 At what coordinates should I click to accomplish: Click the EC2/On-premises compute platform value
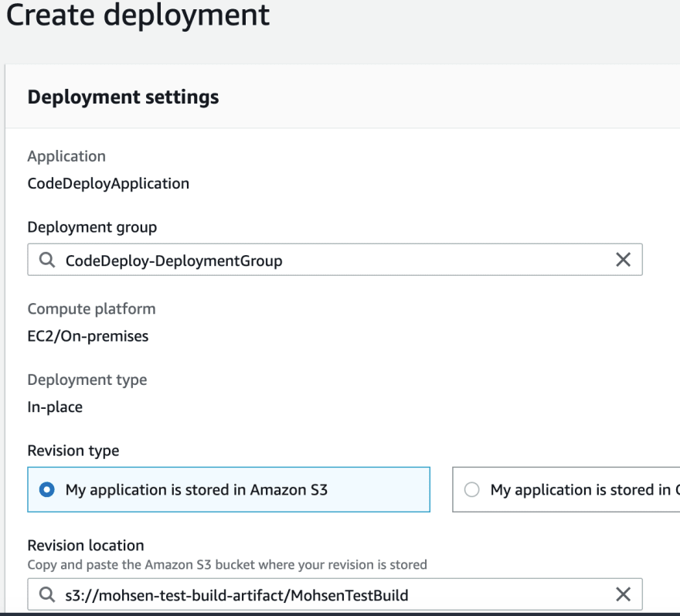[88, 336]
